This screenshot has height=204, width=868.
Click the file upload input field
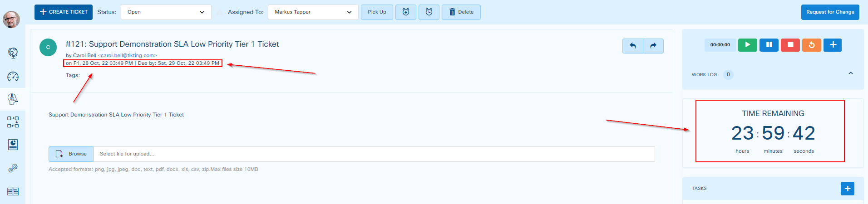click(x=373, y=154)
